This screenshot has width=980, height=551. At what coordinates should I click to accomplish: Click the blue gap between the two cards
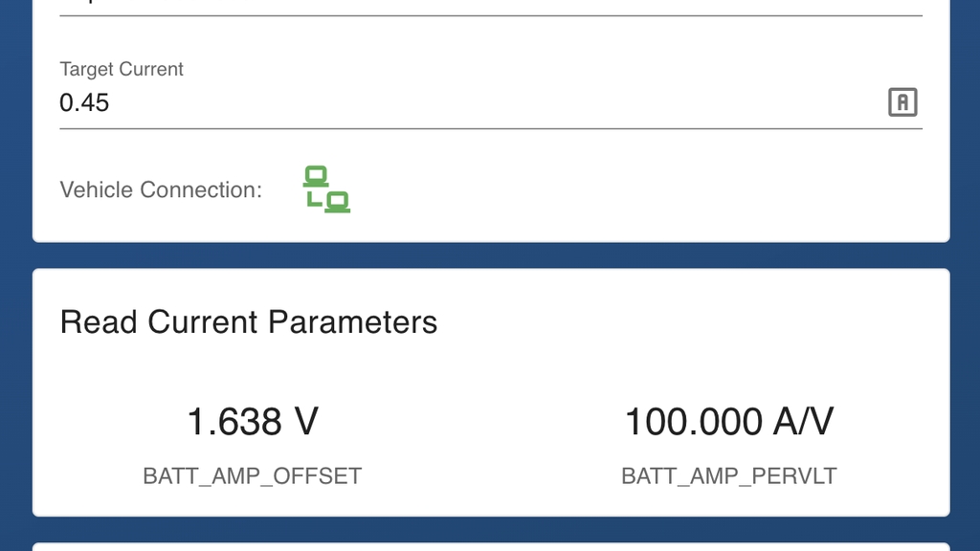[490, 255]
